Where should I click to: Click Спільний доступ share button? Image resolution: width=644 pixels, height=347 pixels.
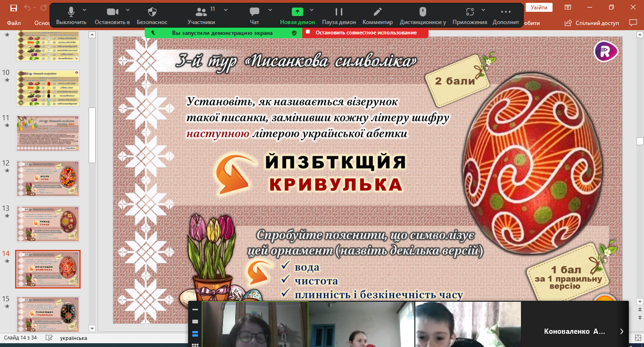tap(592, 23)
